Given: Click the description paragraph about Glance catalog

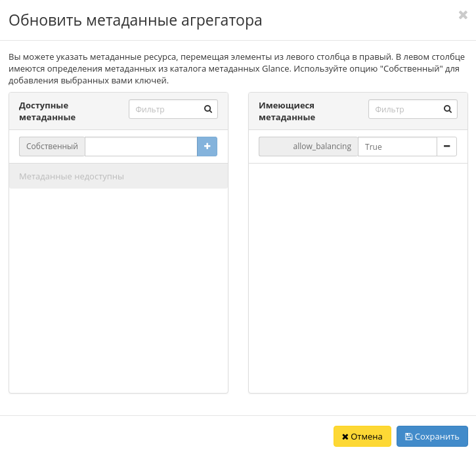Looking at the screenshot, I should pyautogui.click(x=238, y=69).
